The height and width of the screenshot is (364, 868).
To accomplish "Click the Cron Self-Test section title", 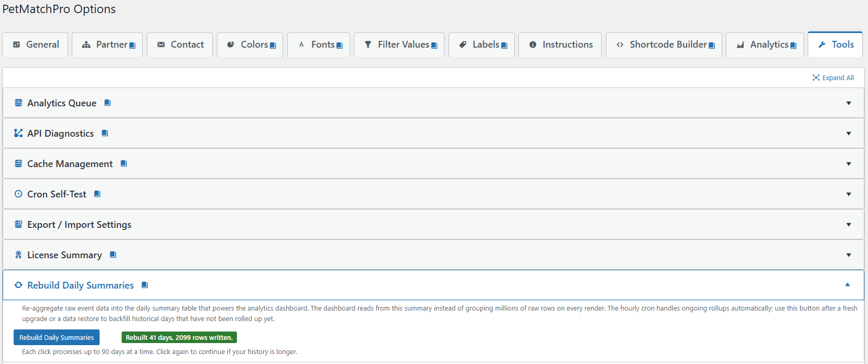I will pyautogui.click(x=57, y=194).
